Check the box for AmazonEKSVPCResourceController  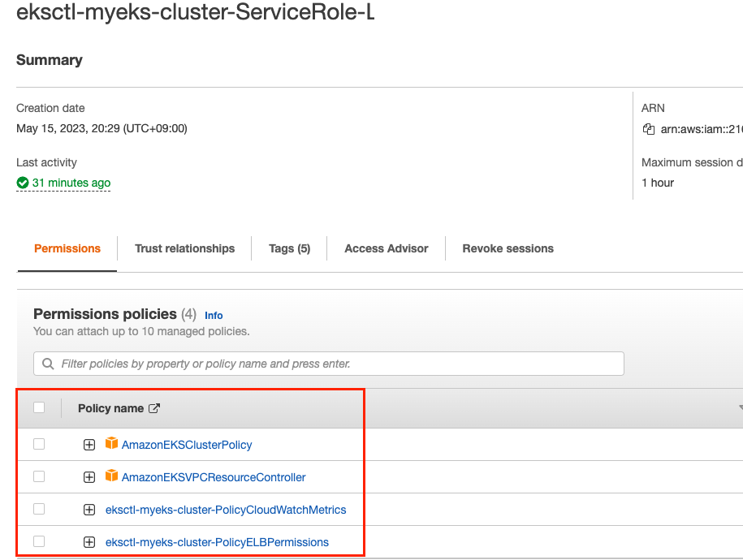point(39,476)
